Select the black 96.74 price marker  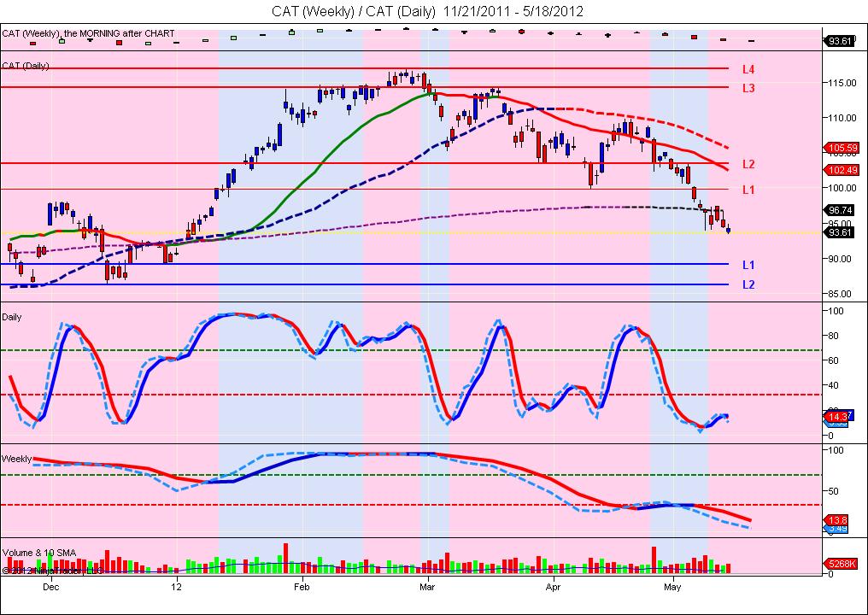(841, 210)
